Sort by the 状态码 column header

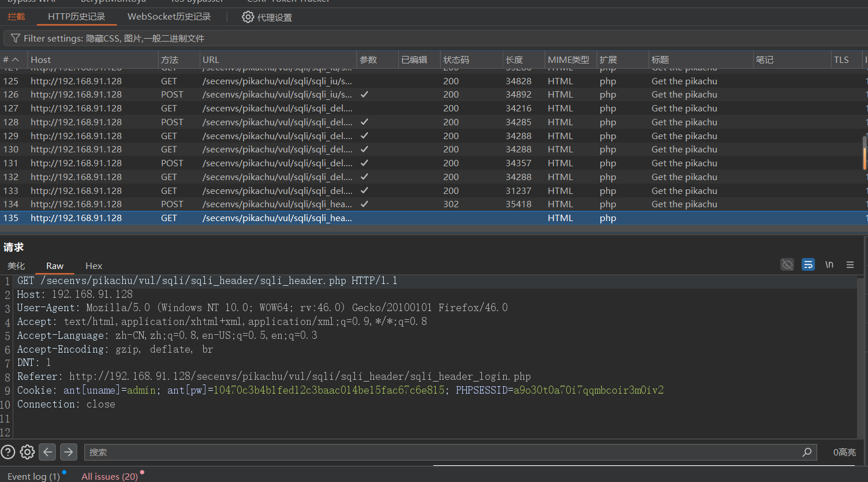[471, 59]
